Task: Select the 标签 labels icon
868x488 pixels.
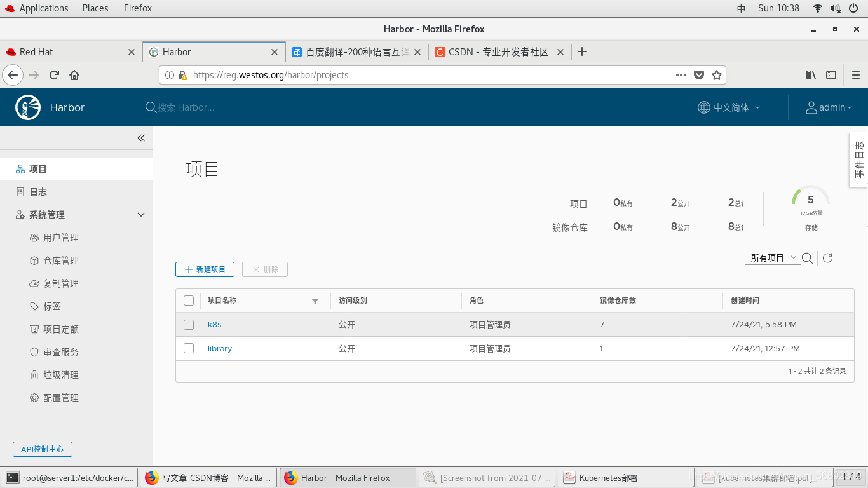Action: 35,306
